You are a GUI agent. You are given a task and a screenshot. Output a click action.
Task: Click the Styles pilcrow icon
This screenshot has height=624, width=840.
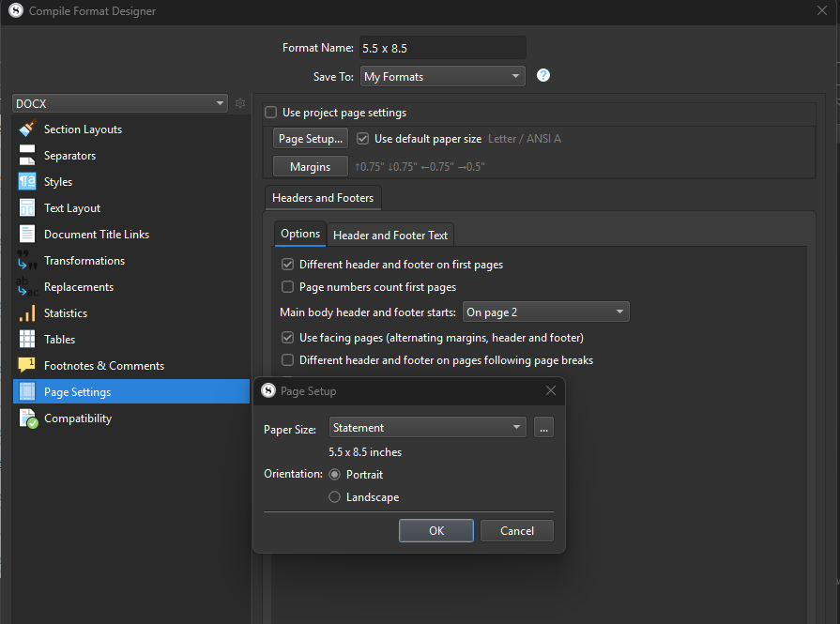(27, 182)
